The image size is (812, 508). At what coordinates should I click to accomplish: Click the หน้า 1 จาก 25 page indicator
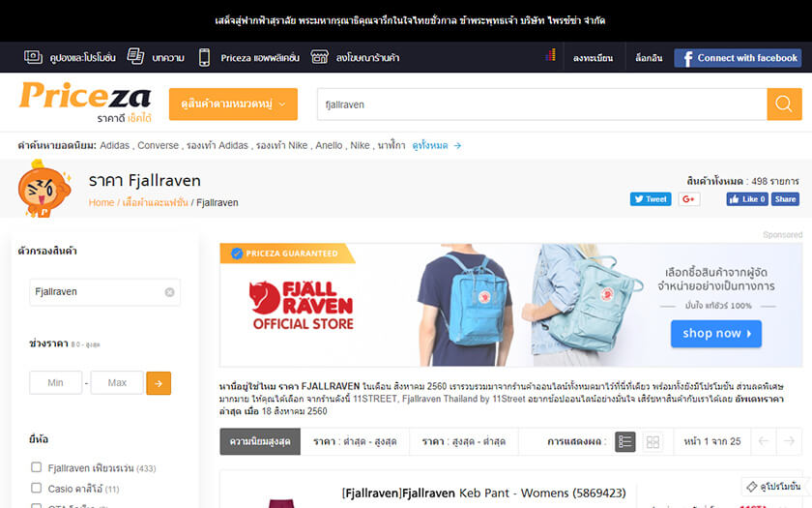point(712,441)
